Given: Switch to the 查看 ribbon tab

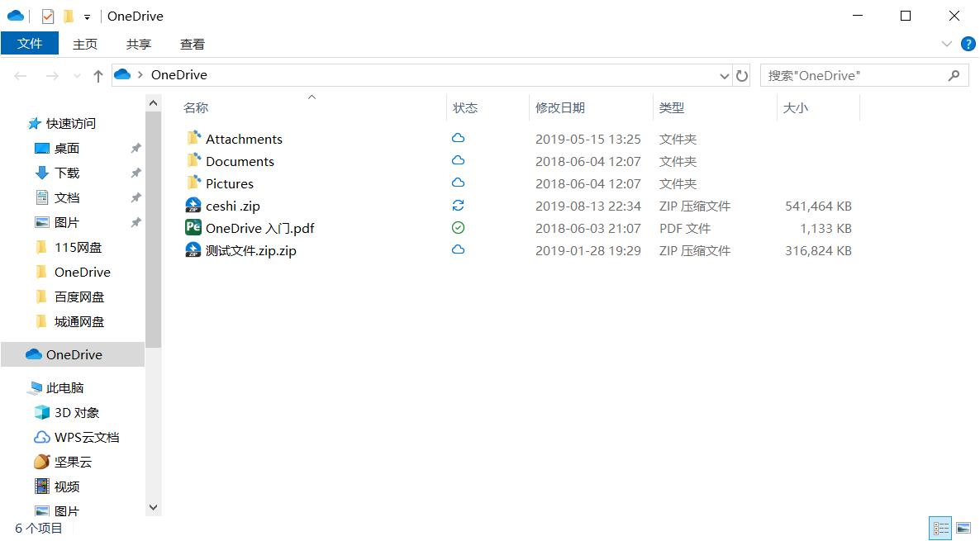Looking at the screenshot, I should [192, 44].
